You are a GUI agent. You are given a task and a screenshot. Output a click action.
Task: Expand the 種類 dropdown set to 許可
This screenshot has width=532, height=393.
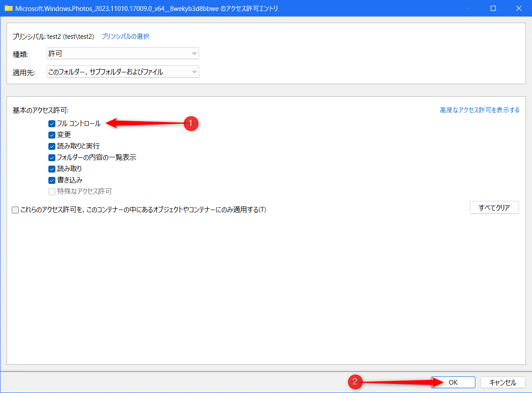(122, 54)
